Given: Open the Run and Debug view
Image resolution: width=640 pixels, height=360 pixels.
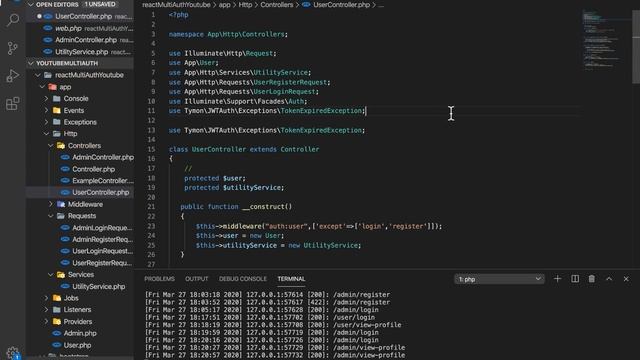Looking at the screenshot, I should coord(13,76).
